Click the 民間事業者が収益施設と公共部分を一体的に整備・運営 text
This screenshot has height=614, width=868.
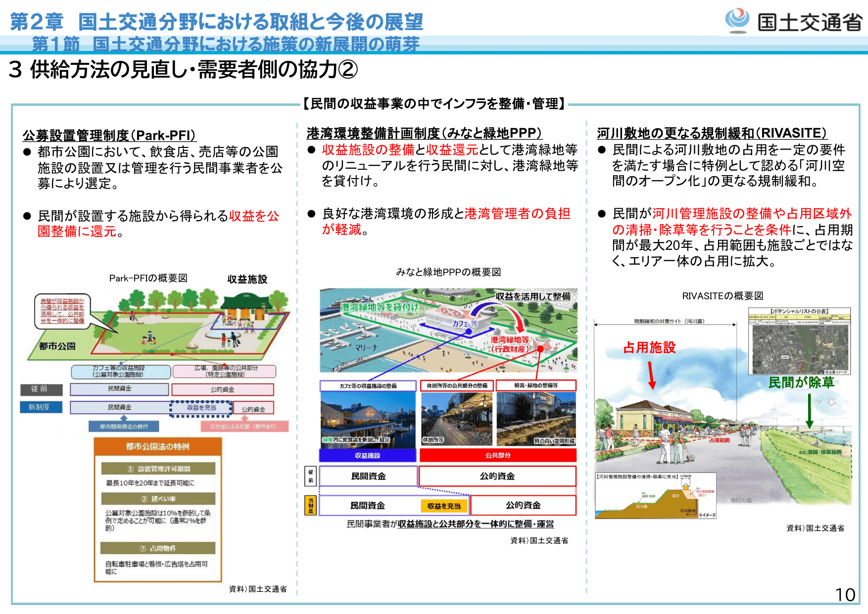pos(449,524)
